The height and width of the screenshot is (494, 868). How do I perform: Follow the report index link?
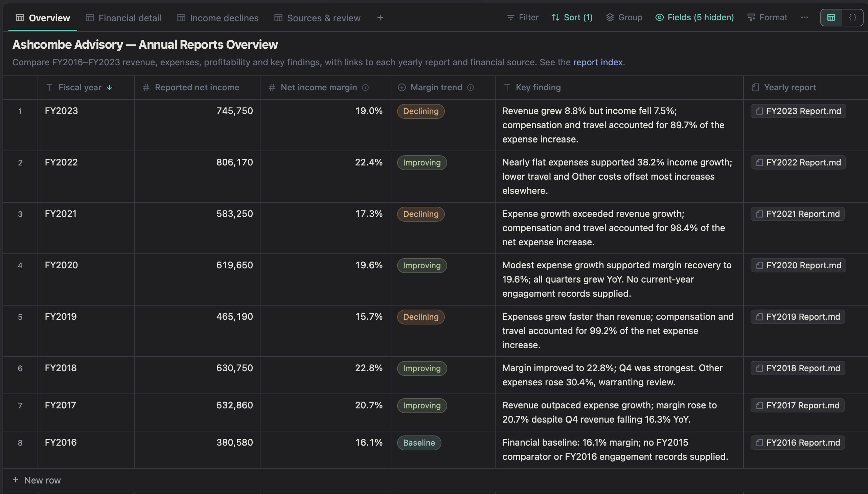tap(598, 62)
